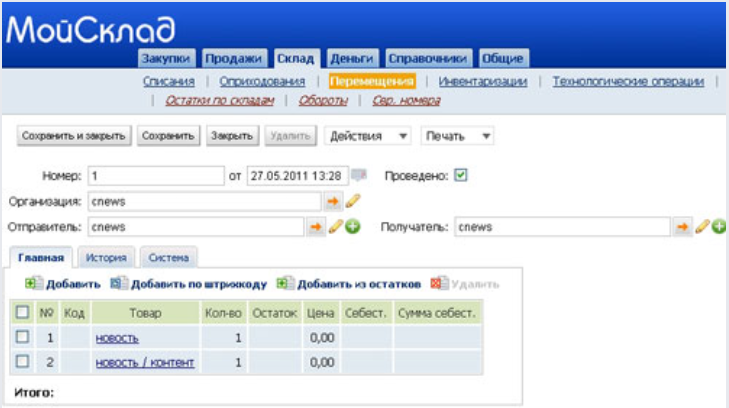
Task: Click the Себест. column header
Action: [366, 313]
